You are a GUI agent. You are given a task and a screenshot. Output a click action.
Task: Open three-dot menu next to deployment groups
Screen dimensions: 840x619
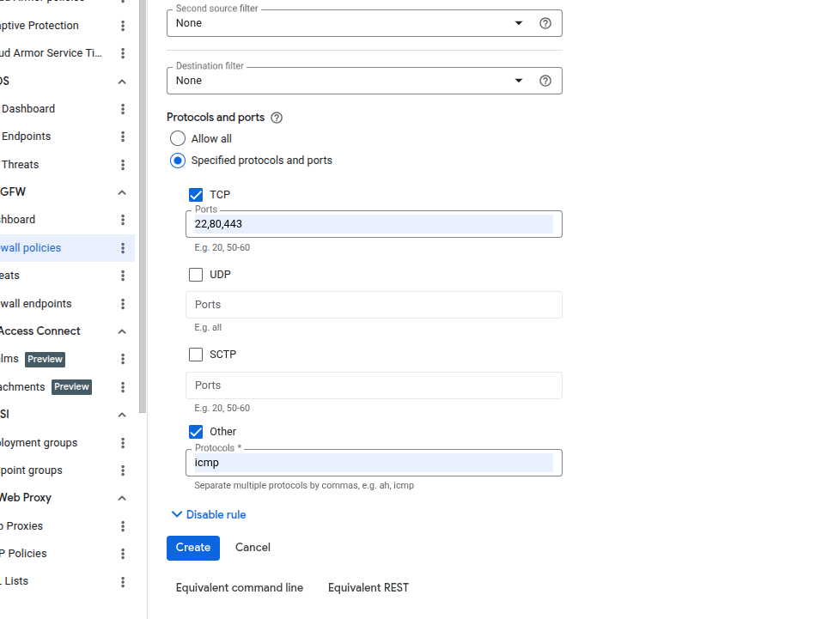click(123, 443)
